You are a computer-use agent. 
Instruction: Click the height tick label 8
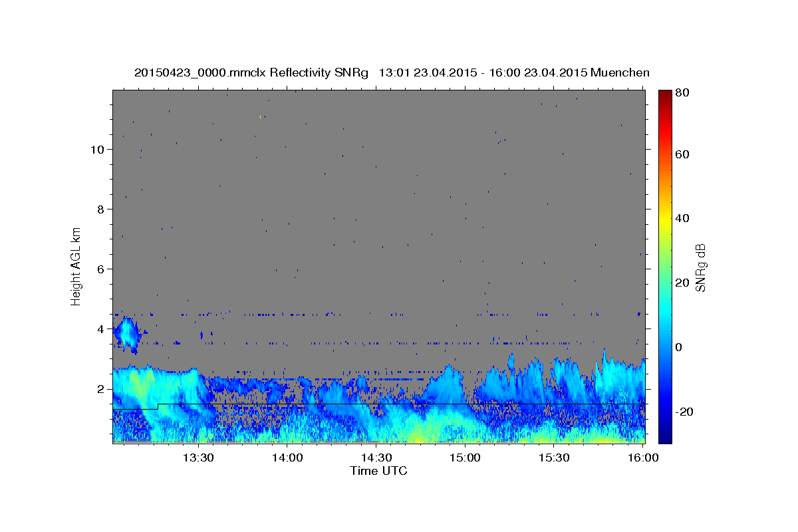[100, 209]
